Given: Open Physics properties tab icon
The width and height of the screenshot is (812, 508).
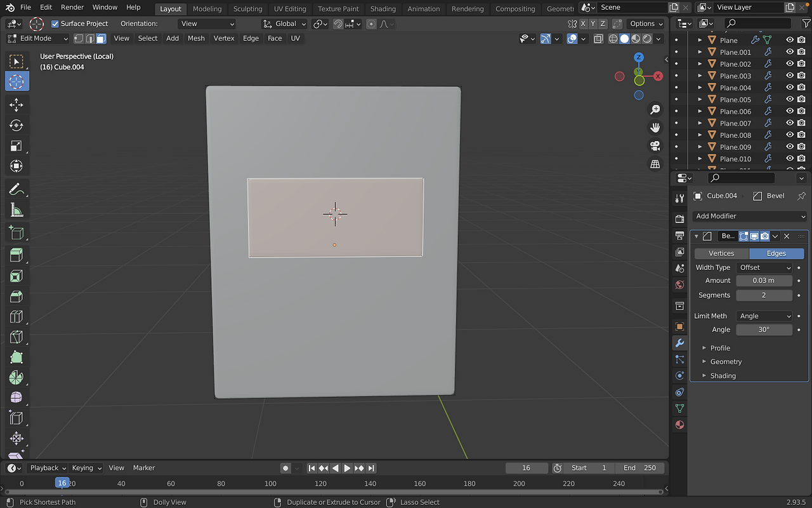Looking at the screenshot, I should [x=679, y=376].
